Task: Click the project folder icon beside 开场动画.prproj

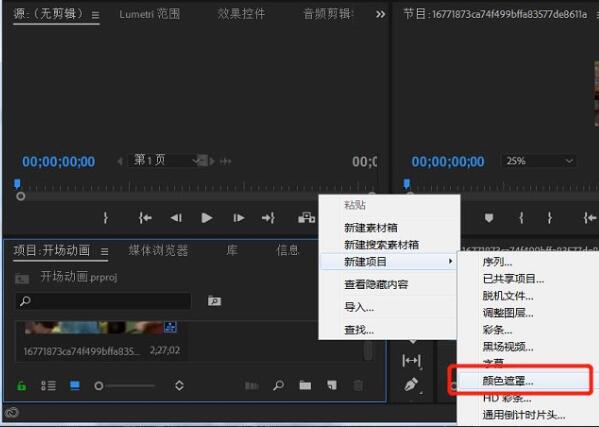Action: [x=22, y=278]
